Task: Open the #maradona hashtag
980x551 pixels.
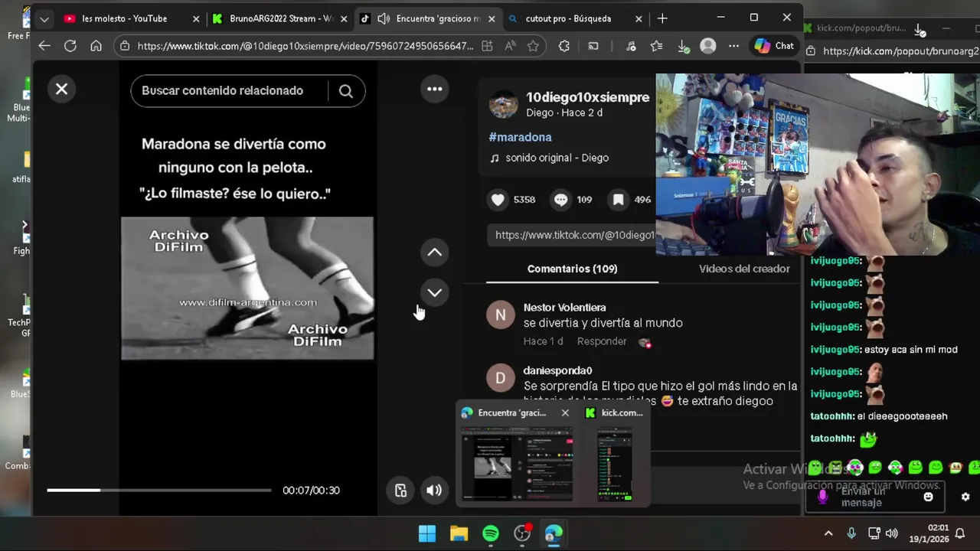Action: 520,137
